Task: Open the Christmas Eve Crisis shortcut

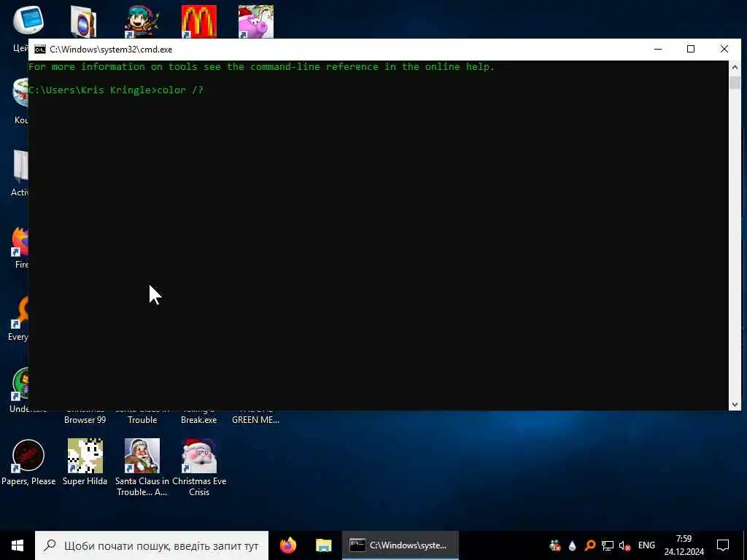Action: tap(199, 467)
